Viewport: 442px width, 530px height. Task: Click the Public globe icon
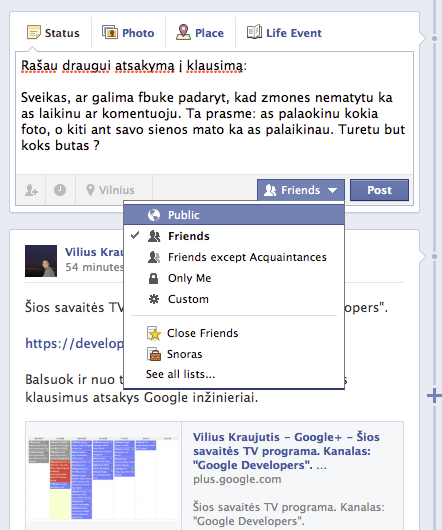[154, 215]
